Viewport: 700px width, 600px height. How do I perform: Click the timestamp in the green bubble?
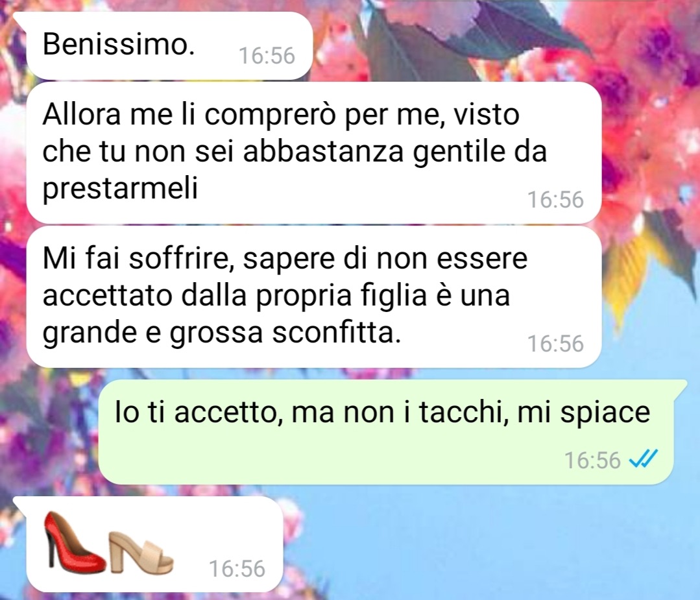pyautogui.click(x=593, y=461)
